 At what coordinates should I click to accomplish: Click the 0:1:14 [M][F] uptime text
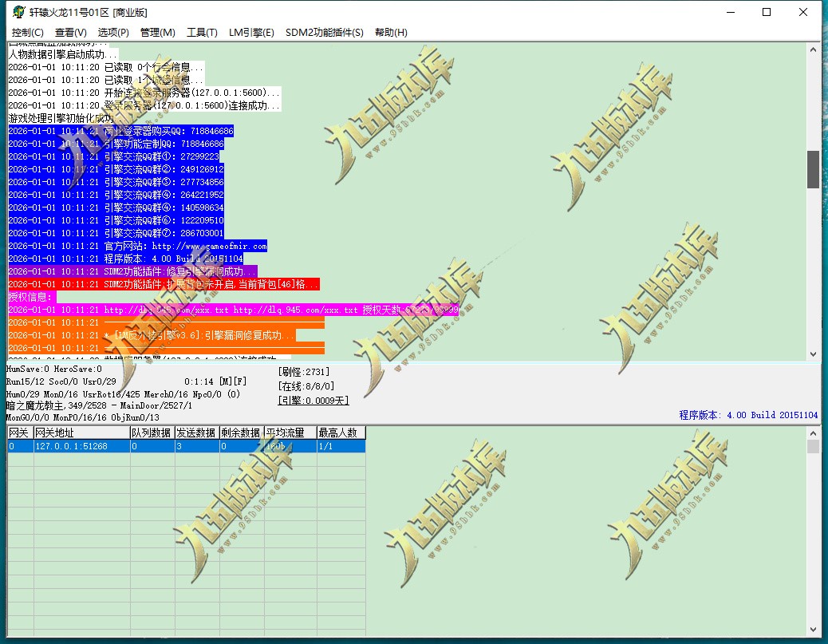click(x=215, y=381)
